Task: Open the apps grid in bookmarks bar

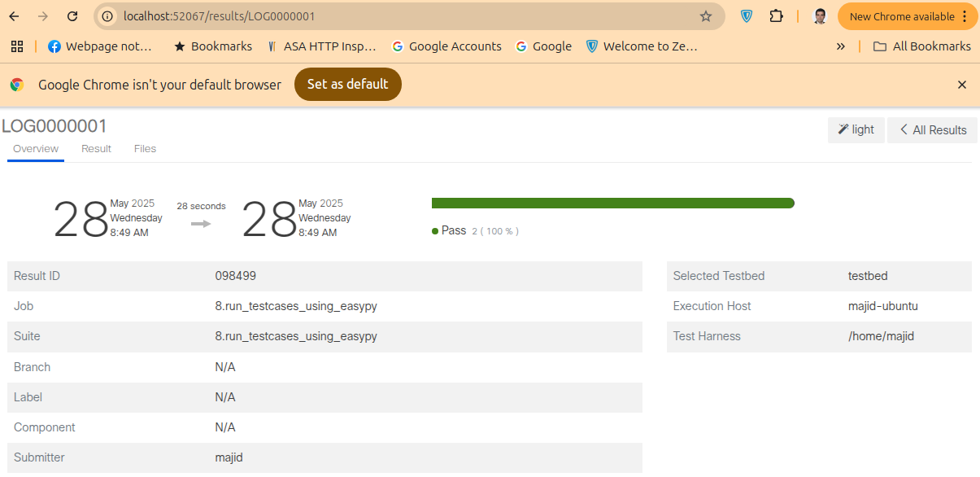Action: click(17, 46)
